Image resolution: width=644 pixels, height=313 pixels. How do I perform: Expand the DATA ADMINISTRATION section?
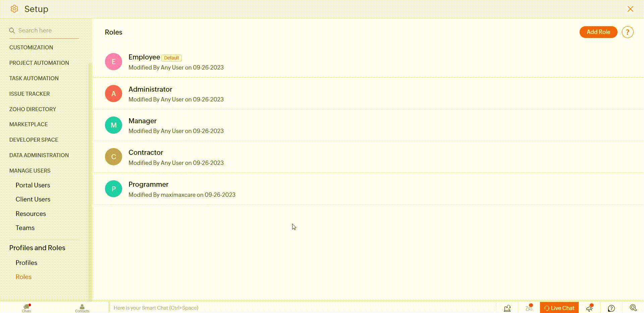pos(39,155)
